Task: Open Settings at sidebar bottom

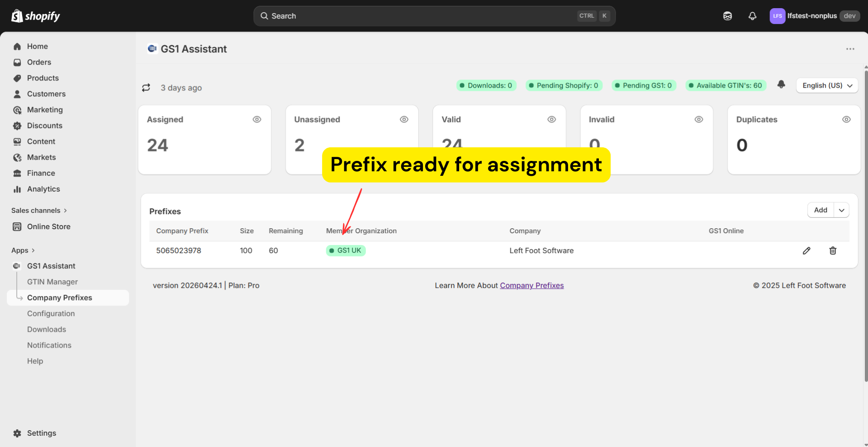Action: (x=42, y=433)
